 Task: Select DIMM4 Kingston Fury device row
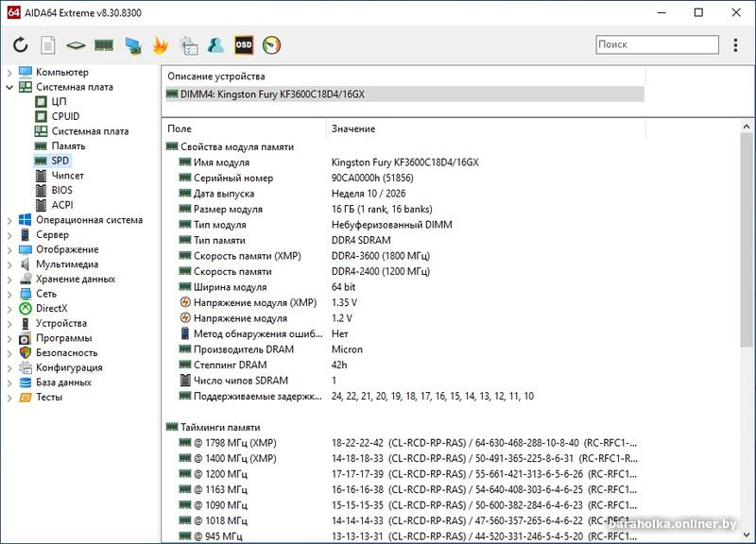point(404,93)
